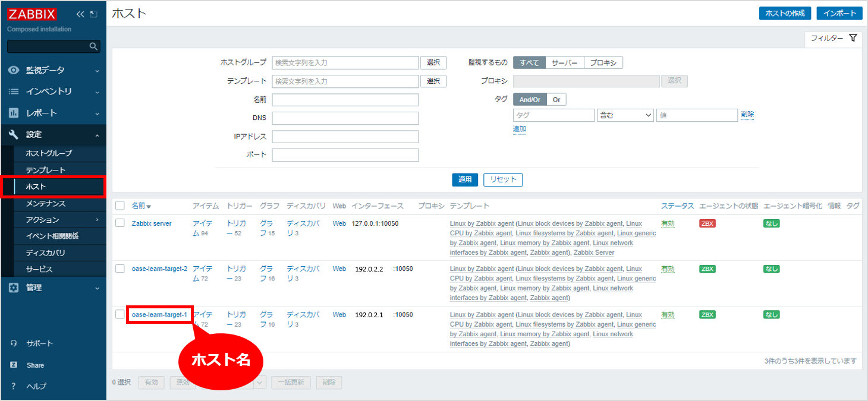Open the 含む tag operator dropdown
This screenshot has width=868, height=401.
[x=625, y=115]
